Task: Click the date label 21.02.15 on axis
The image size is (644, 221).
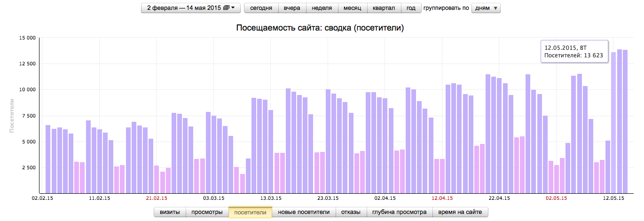Action: [x=157, y=198]
